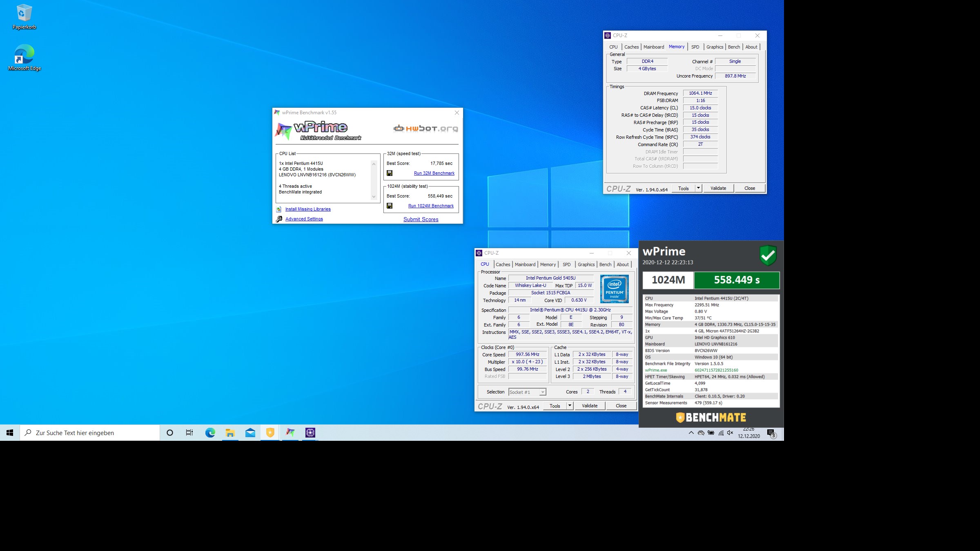Open Tools dropdown arrow in the CPU-Z Memory window
Viewport: 980px width, 551px height.
click(698, 188)
